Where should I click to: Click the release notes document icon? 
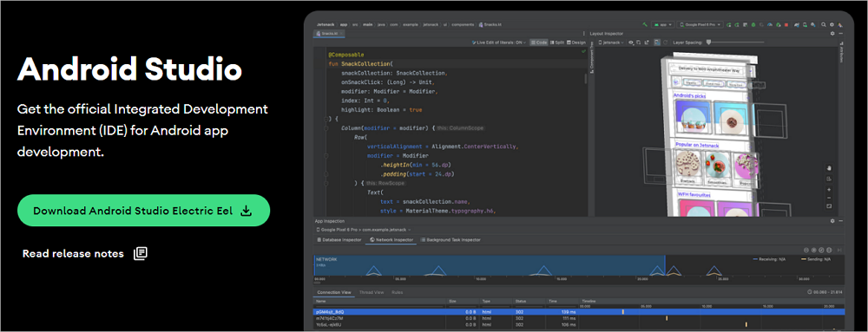click(x=141, y=254)
